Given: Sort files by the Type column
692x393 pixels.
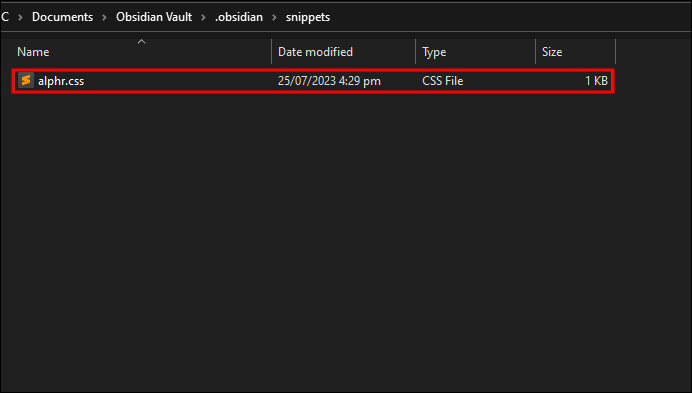Looking at the screenshot, I should coord(475,52).
